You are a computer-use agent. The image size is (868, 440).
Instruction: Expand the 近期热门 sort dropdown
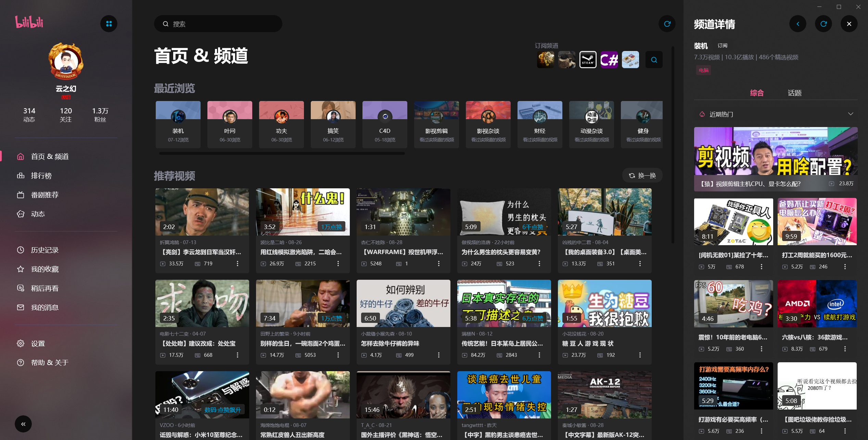coord(850,114)
